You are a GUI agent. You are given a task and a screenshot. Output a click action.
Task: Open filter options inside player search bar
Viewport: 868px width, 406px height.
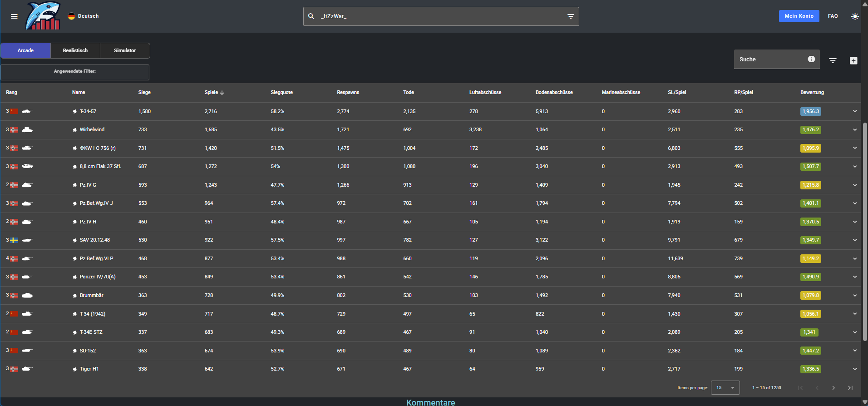[571, 16]
